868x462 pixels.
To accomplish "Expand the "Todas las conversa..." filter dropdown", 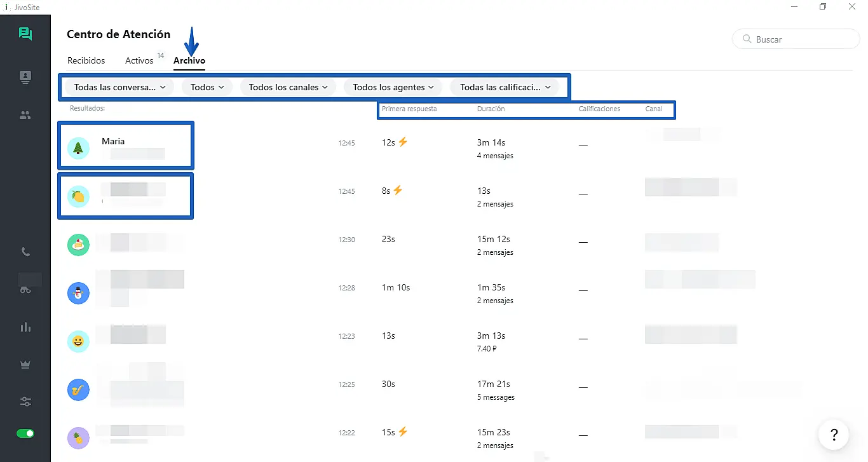I will [119, 87].
